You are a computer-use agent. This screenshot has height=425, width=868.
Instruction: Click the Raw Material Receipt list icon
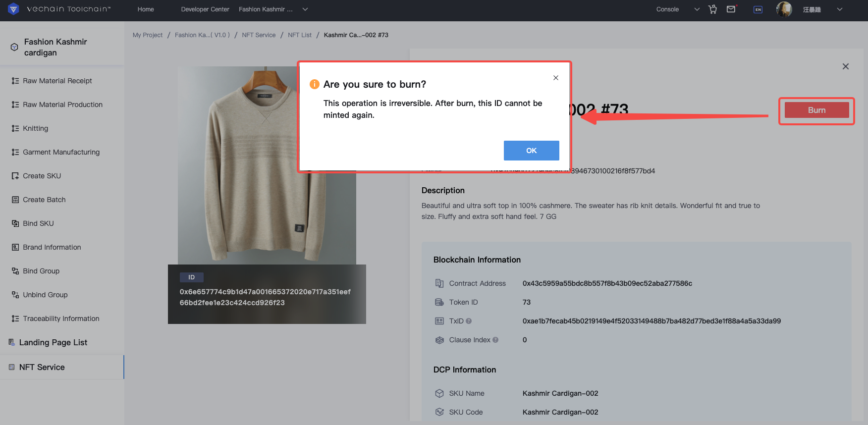15,81
